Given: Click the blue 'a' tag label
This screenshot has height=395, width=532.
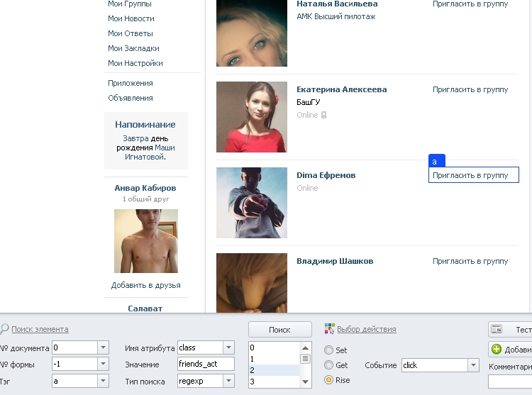Looking at the screenshot, I should [437, 161].
